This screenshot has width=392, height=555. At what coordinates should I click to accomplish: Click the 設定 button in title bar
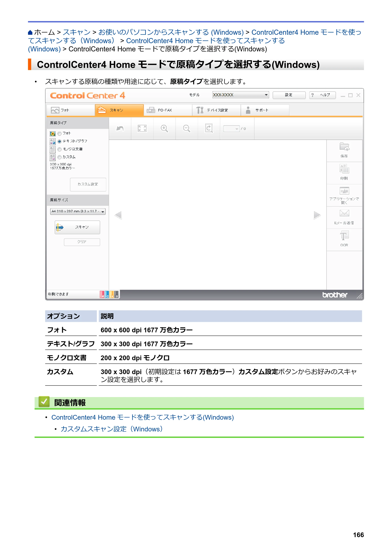pyautogui.click(x=289, y=95)
